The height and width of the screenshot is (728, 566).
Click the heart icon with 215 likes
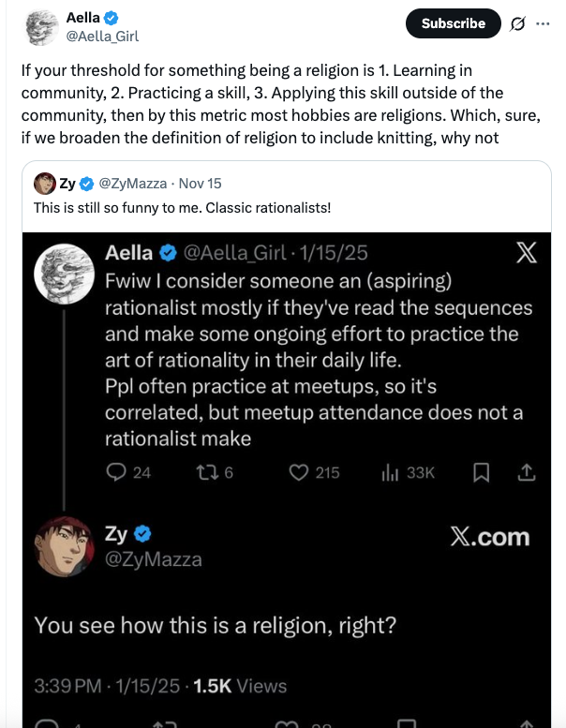[299, 472]
